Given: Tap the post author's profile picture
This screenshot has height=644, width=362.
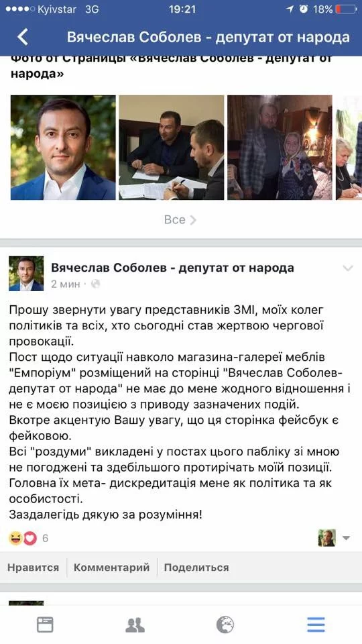Looking at the screenshot, I should point(26,274).
